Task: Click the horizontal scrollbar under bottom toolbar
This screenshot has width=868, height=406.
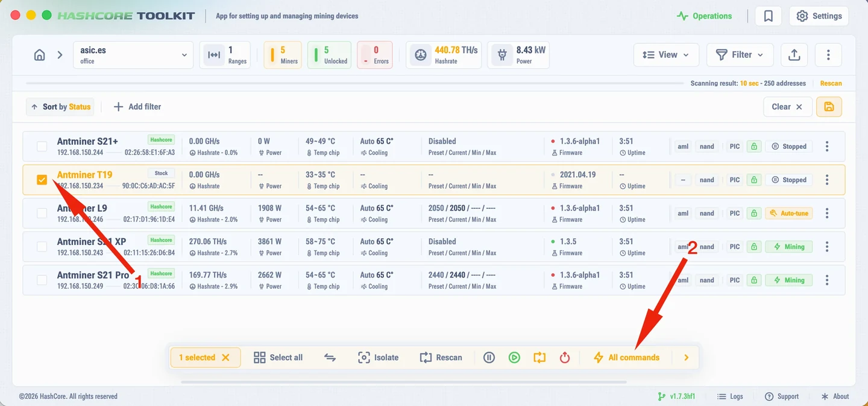Action: pyautogui.click(x=403, y=382)
